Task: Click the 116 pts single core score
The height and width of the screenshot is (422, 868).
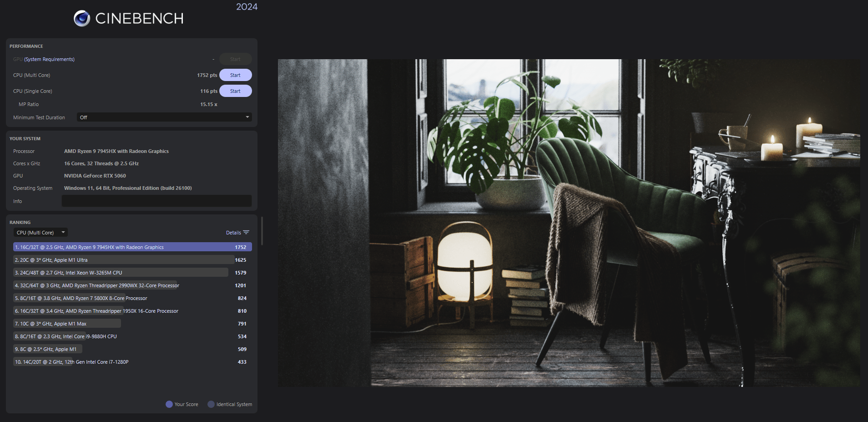Action: (209, 91)
